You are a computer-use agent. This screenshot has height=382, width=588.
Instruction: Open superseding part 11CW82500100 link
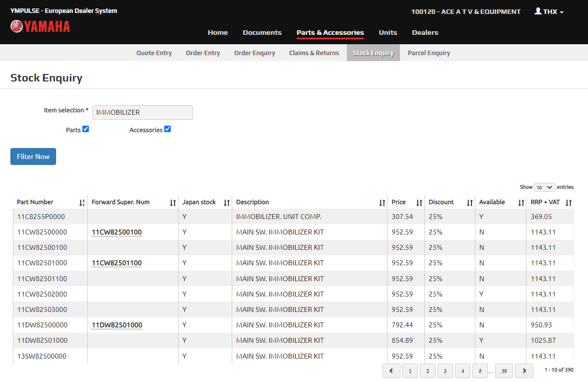coord(117,232)
